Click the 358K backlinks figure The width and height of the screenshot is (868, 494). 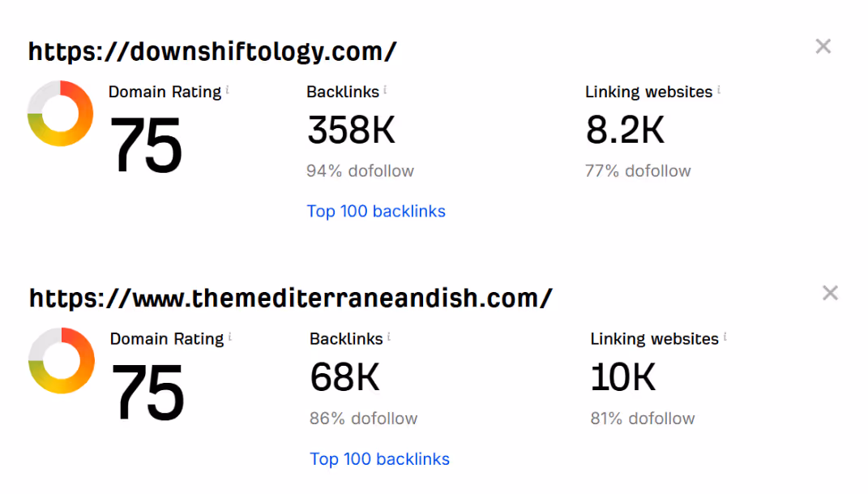352,130
